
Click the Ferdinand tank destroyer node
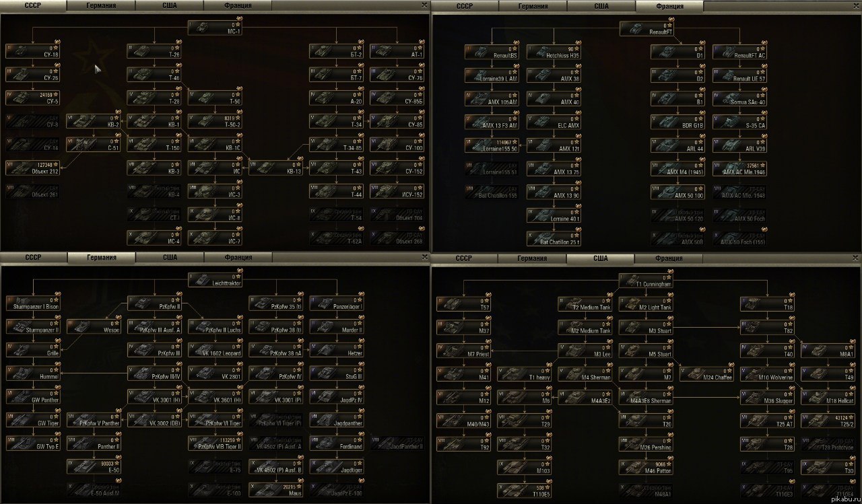(337, 443)
